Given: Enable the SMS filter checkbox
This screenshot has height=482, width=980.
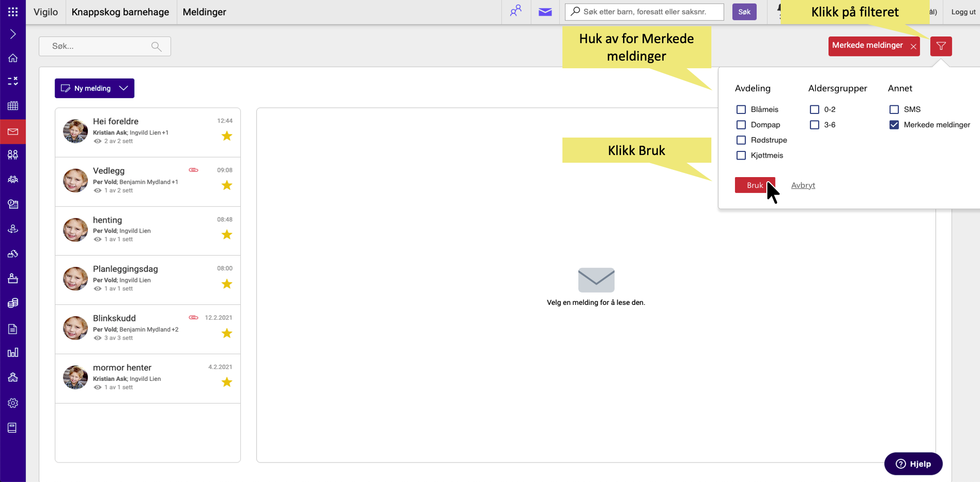Looking at the screenshot, I should click(894, 109).
